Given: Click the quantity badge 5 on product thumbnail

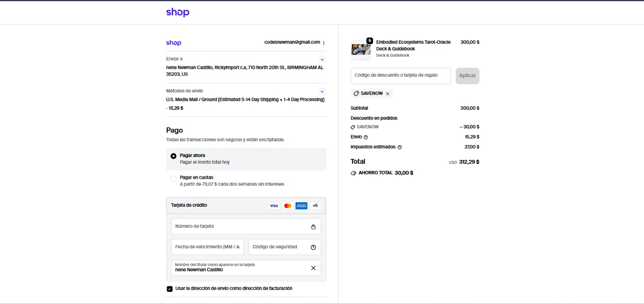Looking at the screenshot, I should coord(370,40).
